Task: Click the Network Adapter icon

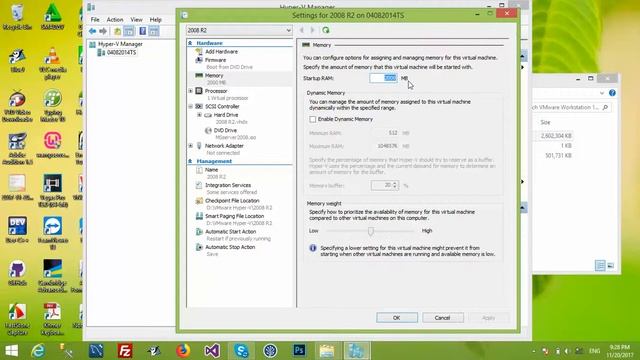Action: pyautogui.click(x=199, y=146)
